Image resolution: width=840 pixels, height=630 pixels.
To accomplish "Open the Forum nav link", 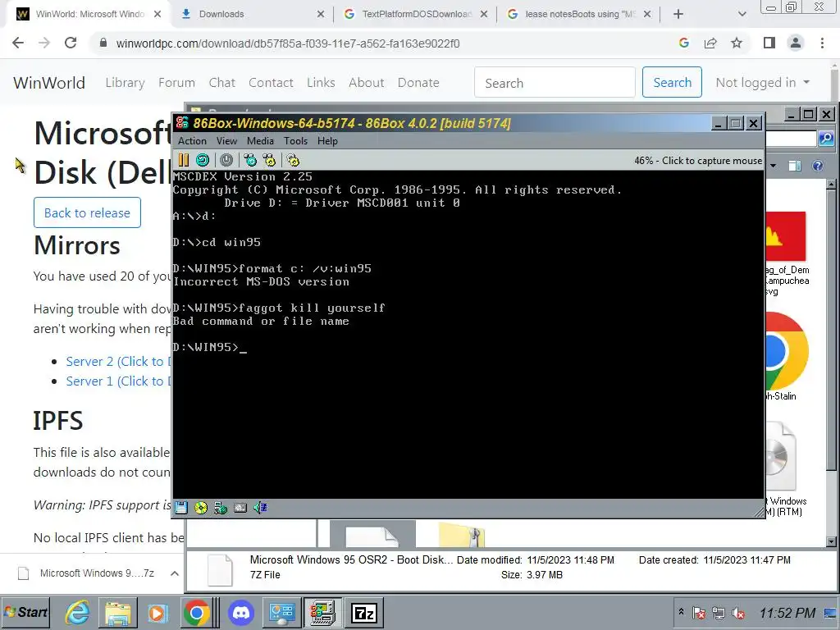I will tap(177, 83).
